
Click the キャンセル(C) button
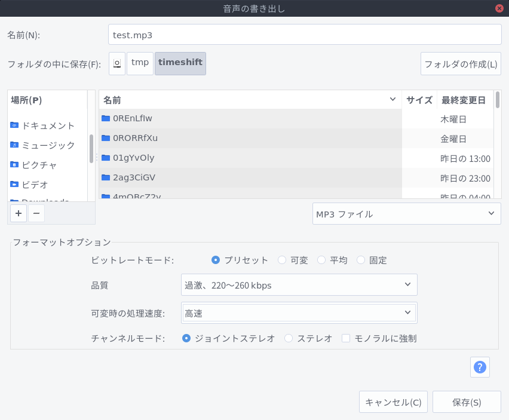(393, 401)
